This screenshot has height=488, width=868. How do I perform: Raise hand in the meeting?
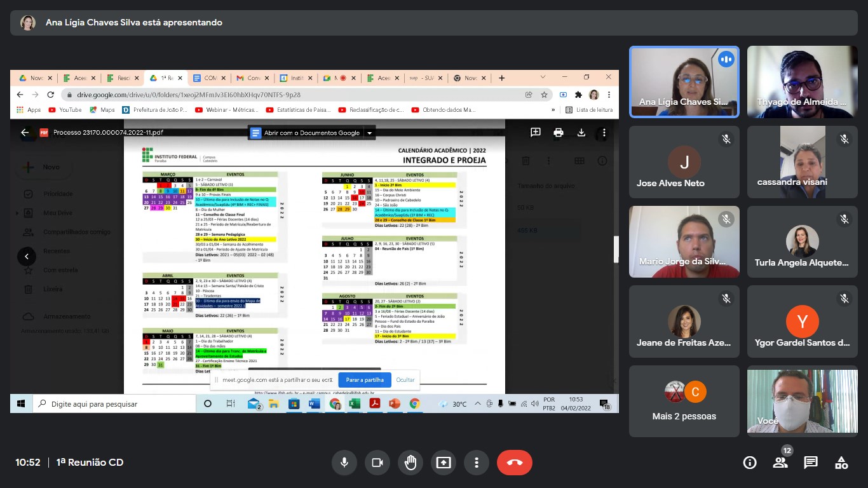410,463
